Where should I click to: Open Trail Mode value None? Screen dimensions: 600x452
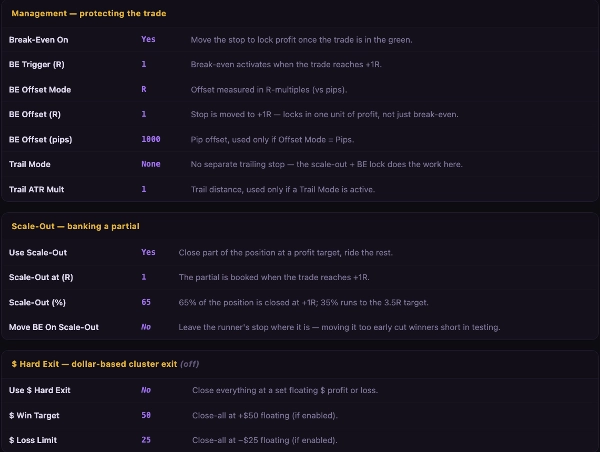[151, 164]
